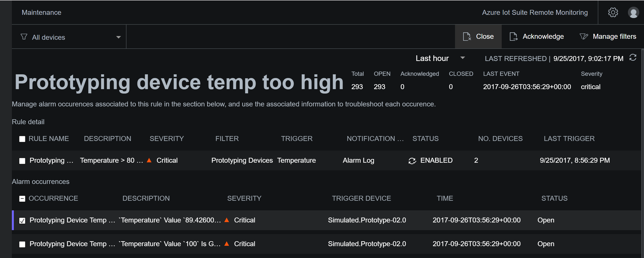Open Manage filters via its filter icon

coord(584,36)
